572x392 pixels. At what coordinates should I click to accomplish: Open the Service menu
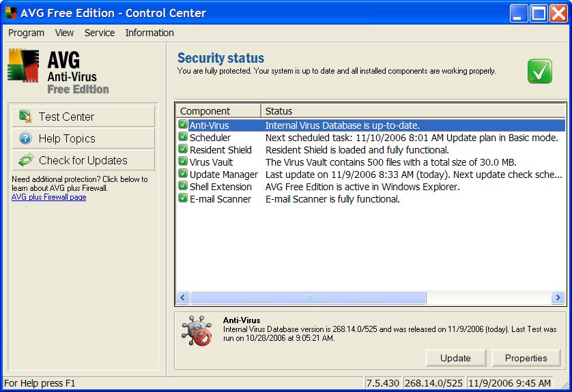(100, 33)
